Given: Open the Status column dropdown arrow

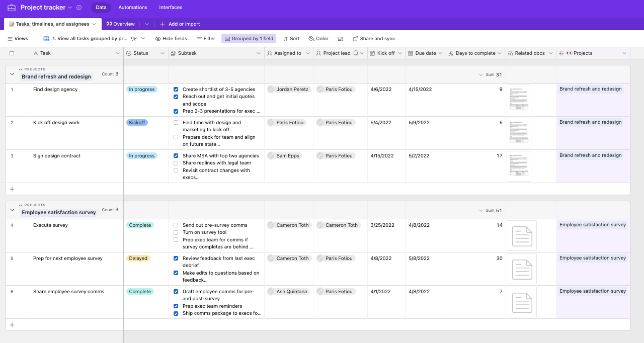Looking at the screenshot, I should [x=163, y=53].
